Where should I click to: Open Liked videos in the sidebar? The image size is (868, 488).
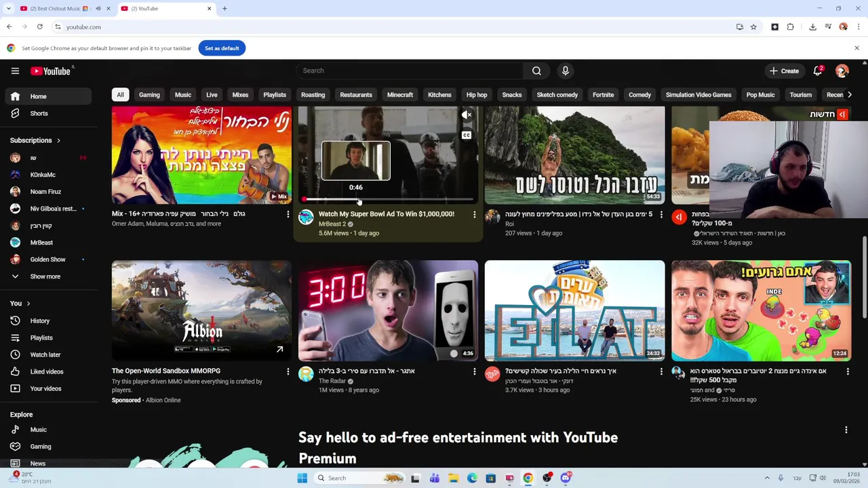point(45,371)
